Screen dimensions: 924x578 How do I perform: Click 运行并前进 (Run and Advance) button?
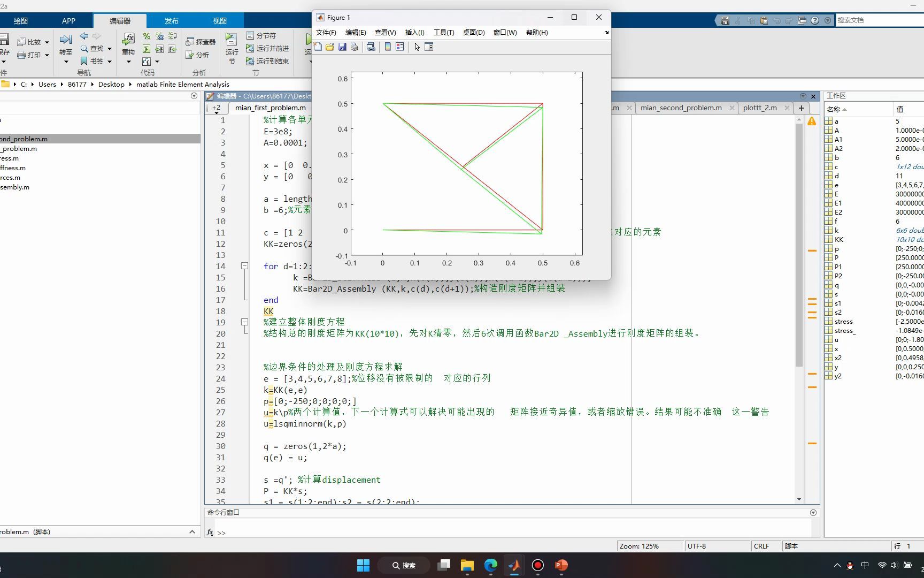tap(267, 48)
